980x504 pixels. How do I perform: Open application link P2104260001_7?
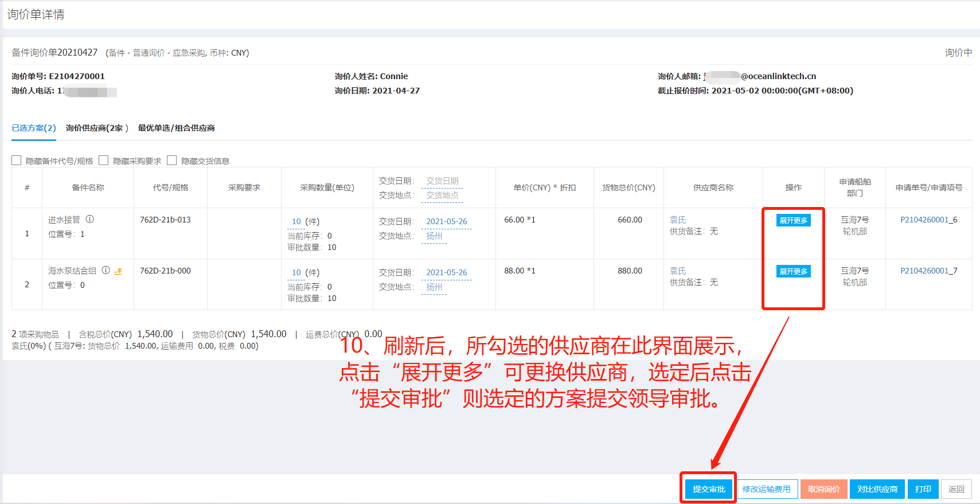(x=929, y=271)
